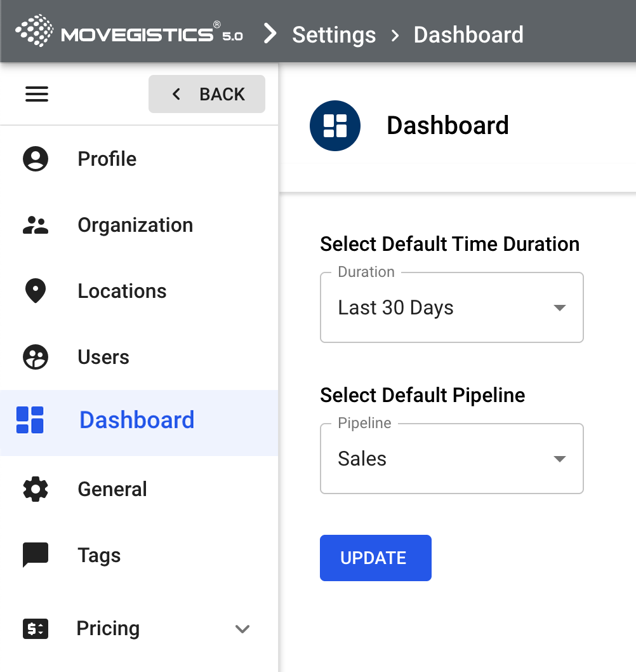This screenshot has height=672, width=636.
Task: Toggle the hamburger menu icon
Action: (x=36, y=95)
